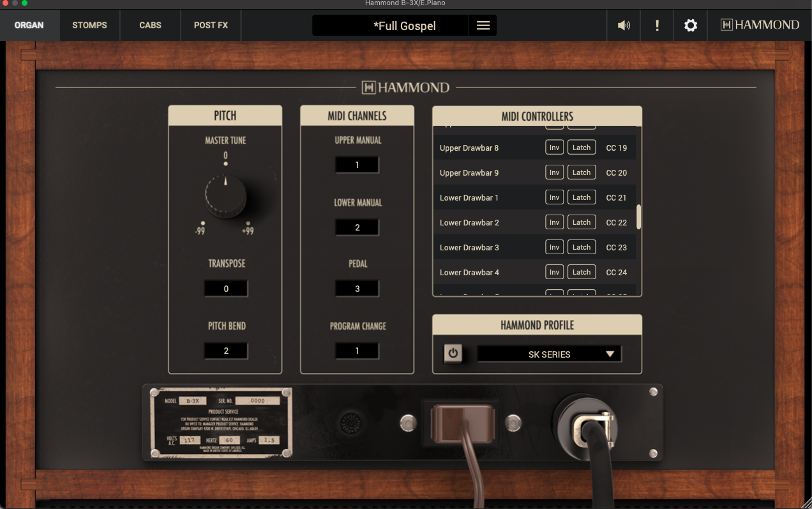
Task: Open settings with the gear icon
Action: tap(690, 26)
